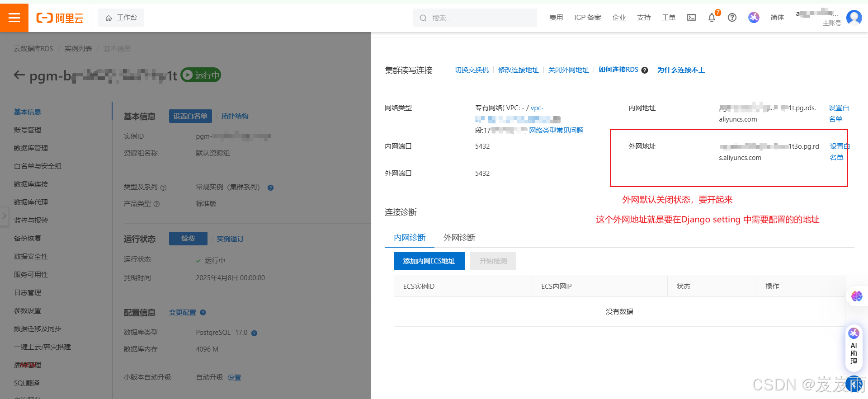The height and width of the screenshot is (399, 868).
Task: Click the blue info icon after 集群系列
Action: click(x=270, y=188)
